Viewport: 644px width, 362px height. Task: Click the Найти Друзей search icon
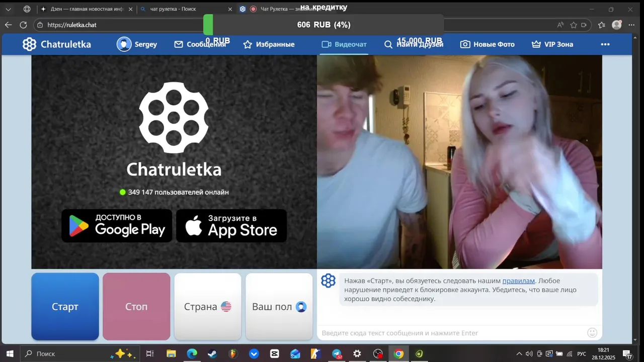(388, 44)
